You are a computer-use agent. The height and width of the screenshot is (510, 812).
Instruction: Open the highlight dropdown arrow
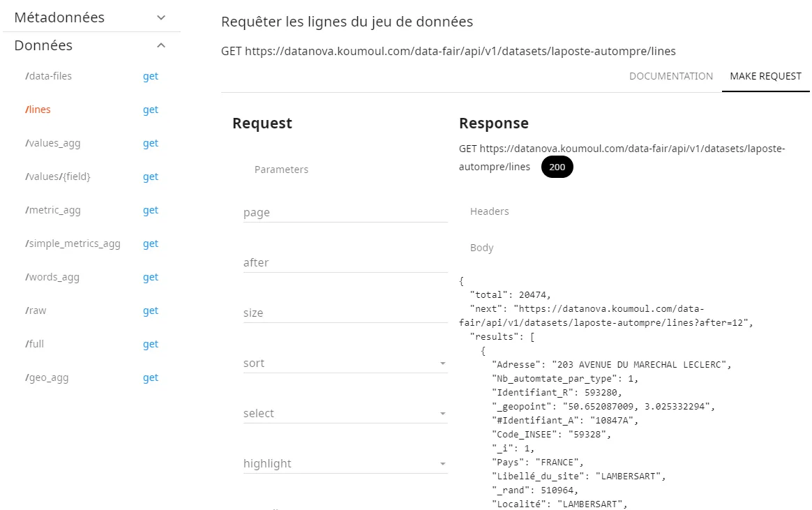[443, 464]
